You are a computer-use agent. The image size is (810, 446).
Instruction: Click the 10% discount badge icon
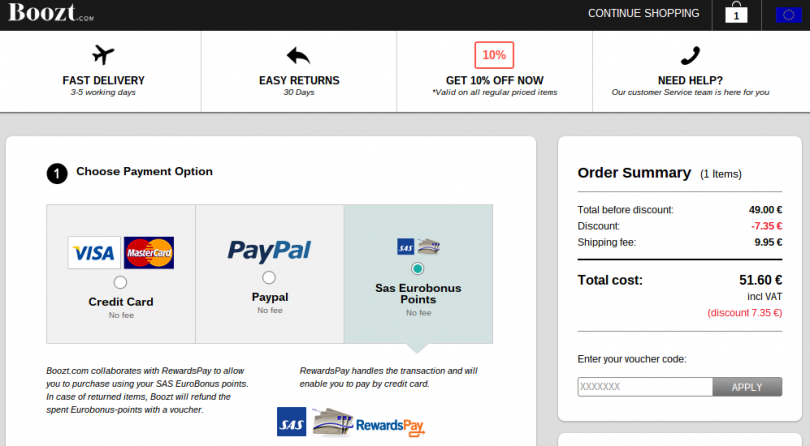494,55
